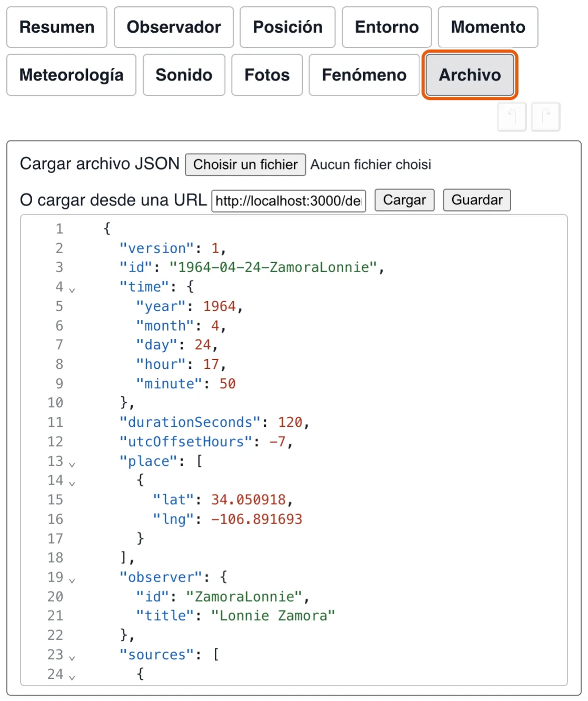Viewport: 588px width, 701px height.
Task: Collapse the "place" array on line 13
Action: point(72,464)
